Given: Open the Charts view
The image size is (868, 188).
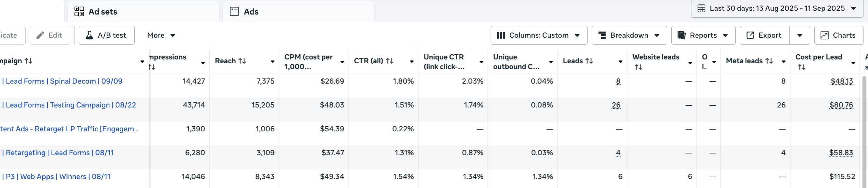Looking at the screenshot, I should tap(839, 35).
